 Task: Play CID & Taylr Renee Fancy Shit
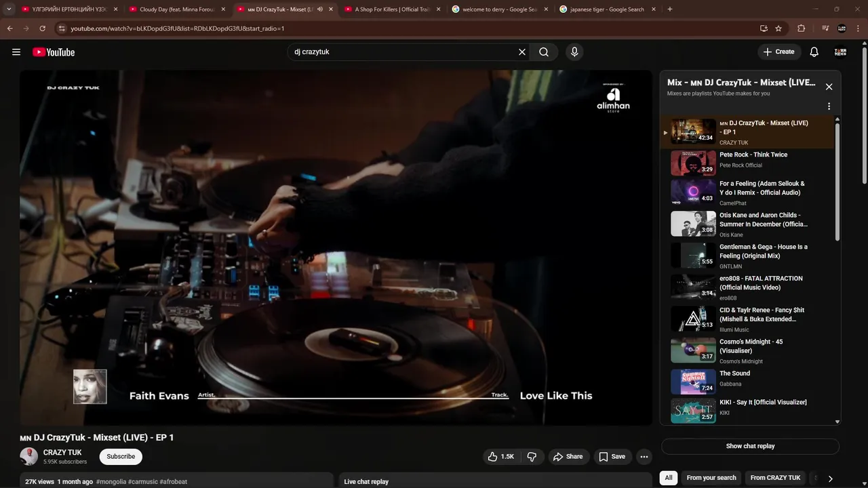746,319
